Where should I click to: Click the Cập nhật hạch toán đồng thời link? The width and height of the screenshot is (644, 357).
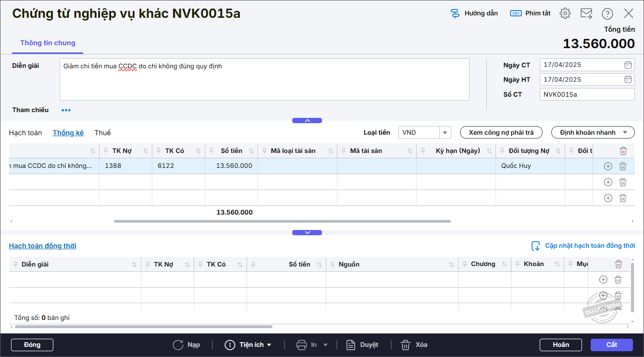coord(590,246)
